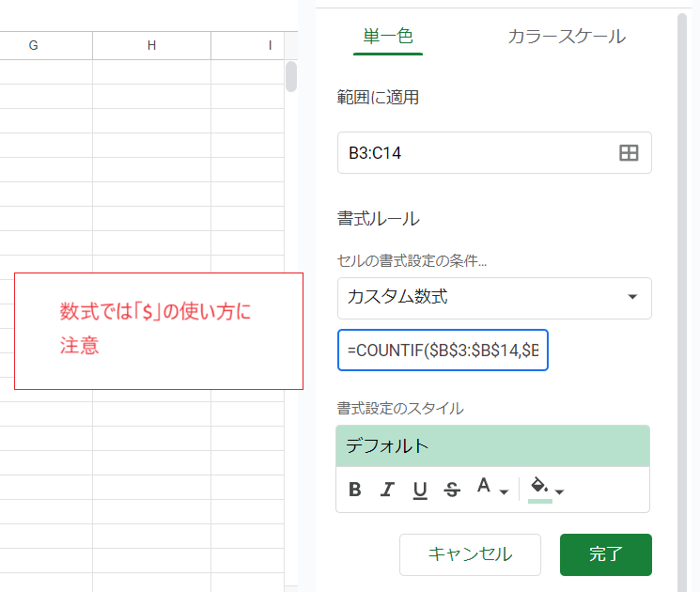Select column H header
This screenshot has height=592, width=700.
152,45
